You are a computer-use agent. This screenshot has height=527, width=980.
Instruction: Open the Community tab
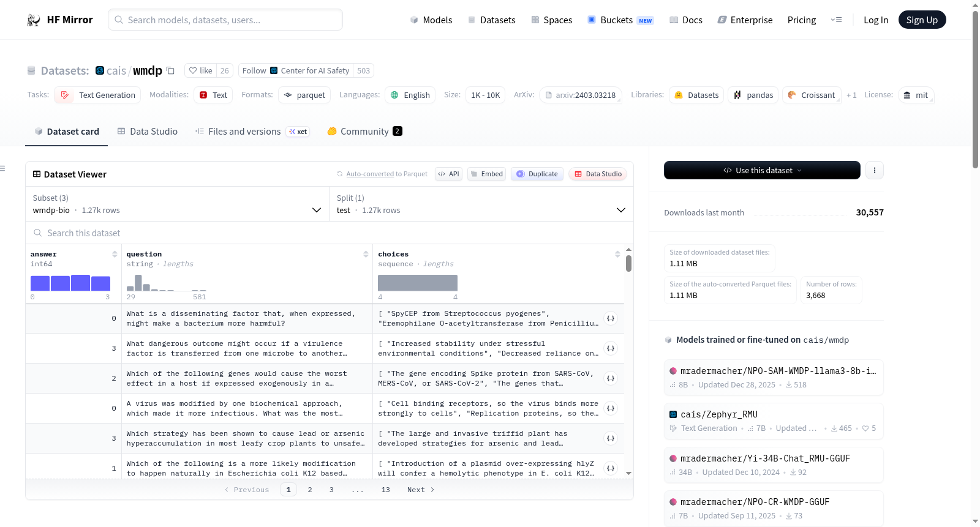(x=365, y=132)
